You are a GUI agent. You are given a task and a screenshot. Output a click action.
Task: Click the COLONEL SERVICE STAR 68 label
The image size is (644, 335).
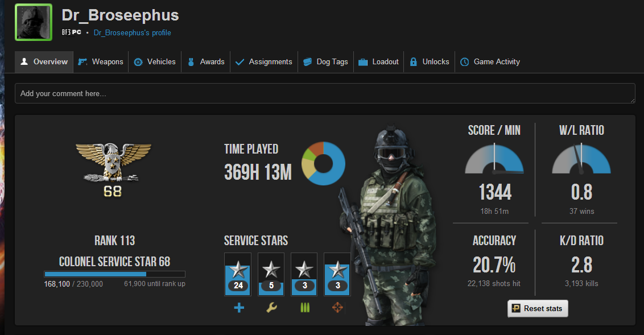pos(114,262)
